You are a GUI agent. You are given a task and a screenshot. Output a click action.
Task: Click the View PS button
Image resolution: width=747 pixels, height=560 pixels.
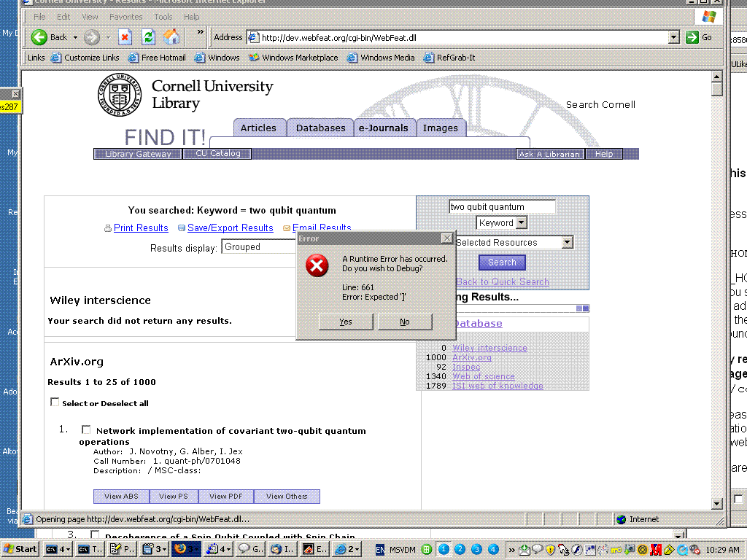(x=174, y=496)
